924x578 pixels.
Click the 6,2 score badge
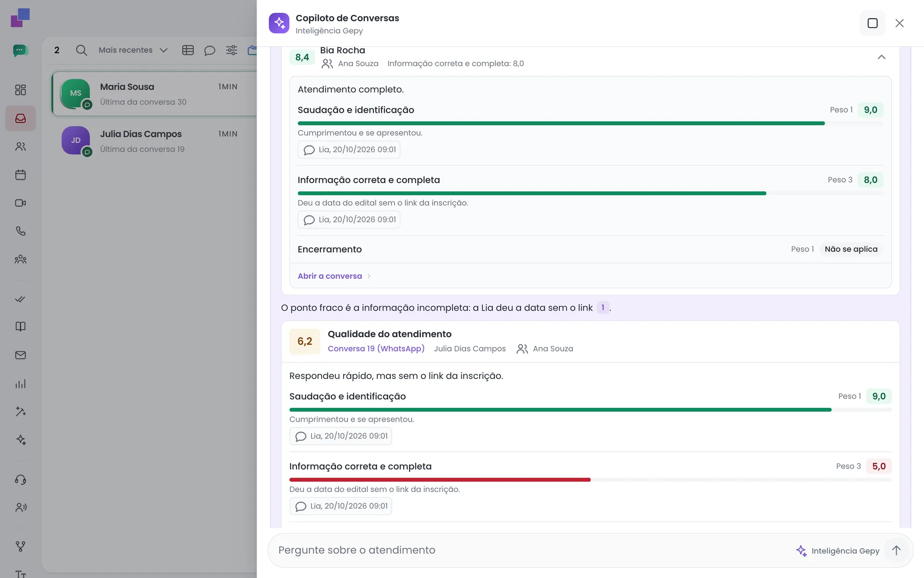click(x=304, y=341)
